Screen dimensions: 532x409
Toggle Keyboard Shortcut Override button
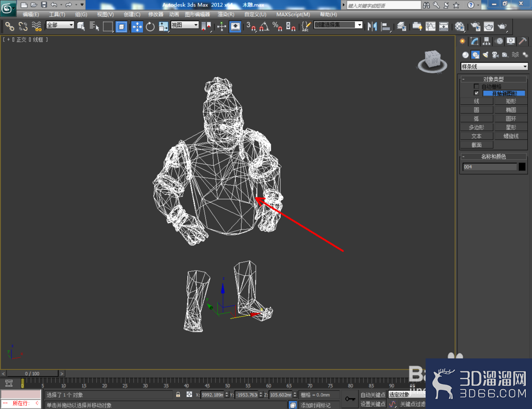[235, 26]
